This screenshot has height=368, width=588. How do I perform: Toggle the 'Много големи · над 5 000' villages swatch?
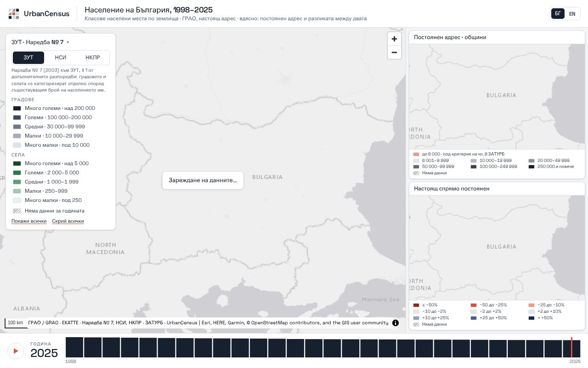tap(17, 164)
